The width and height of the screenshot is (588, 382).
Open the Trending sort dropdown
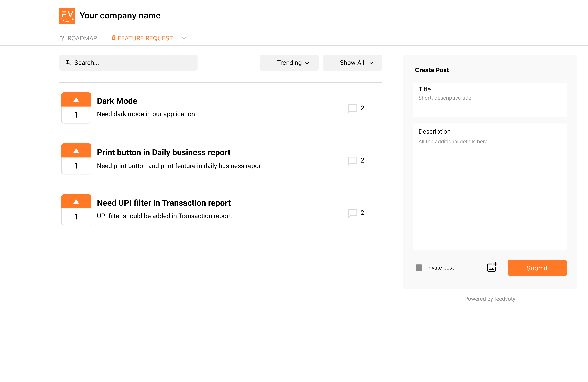coord(289,63)
